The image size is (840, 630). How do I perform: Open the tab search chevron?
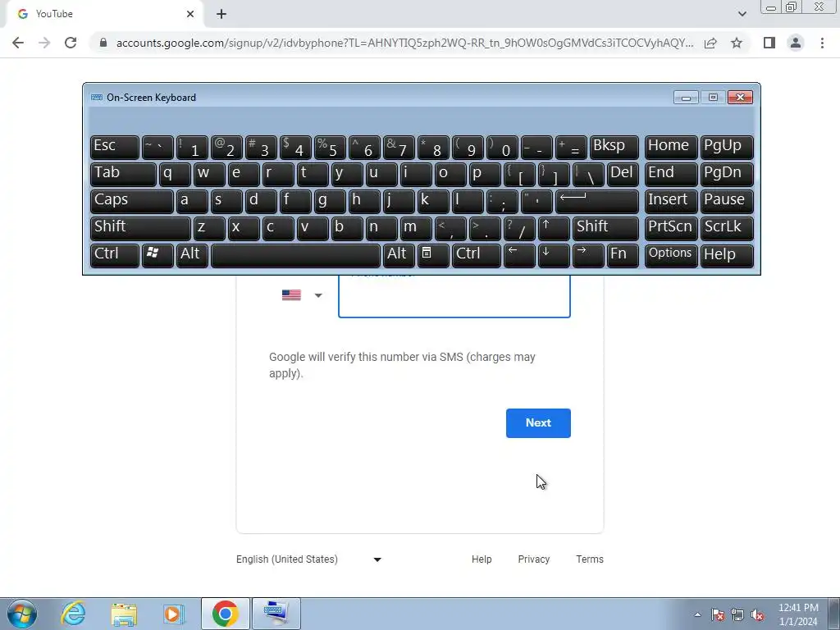[x=742, y=14]
